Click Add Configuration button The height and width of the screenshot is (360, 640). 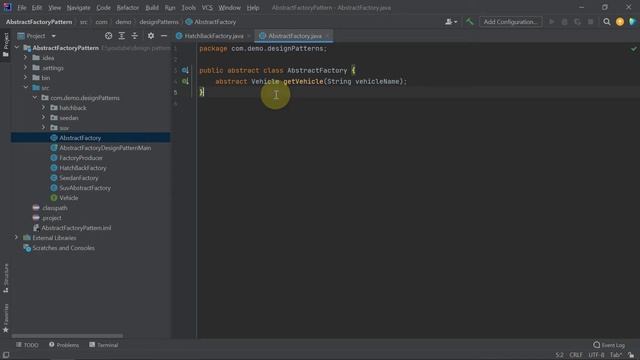pyautogui.click(x=510, y=22)
